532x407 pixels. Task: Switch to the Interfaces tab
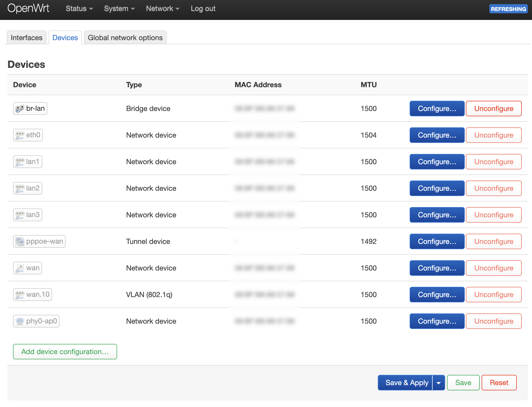(27, 38)
